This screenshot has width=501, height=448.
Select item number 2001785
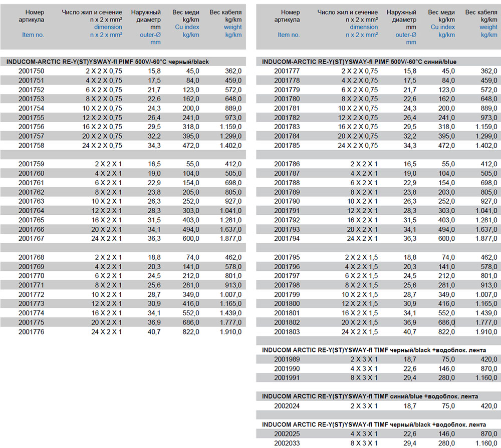[287, 145]
